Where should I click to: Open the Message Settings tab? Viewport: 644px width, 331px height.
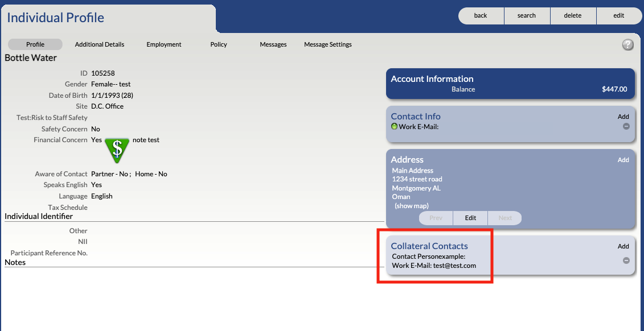(328, 44)
